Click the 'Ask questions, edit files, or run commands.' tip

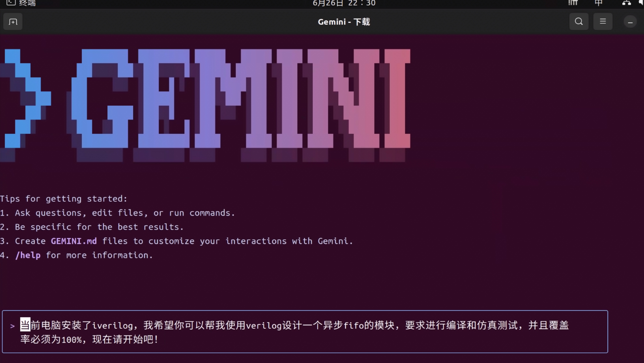(x=125, y=213)
